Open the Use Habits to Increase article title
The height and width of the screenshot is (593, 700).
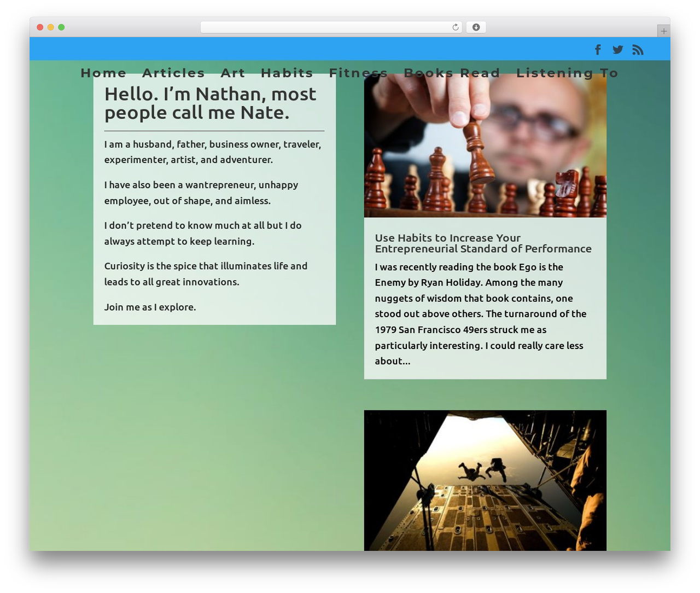click(483, 243)
